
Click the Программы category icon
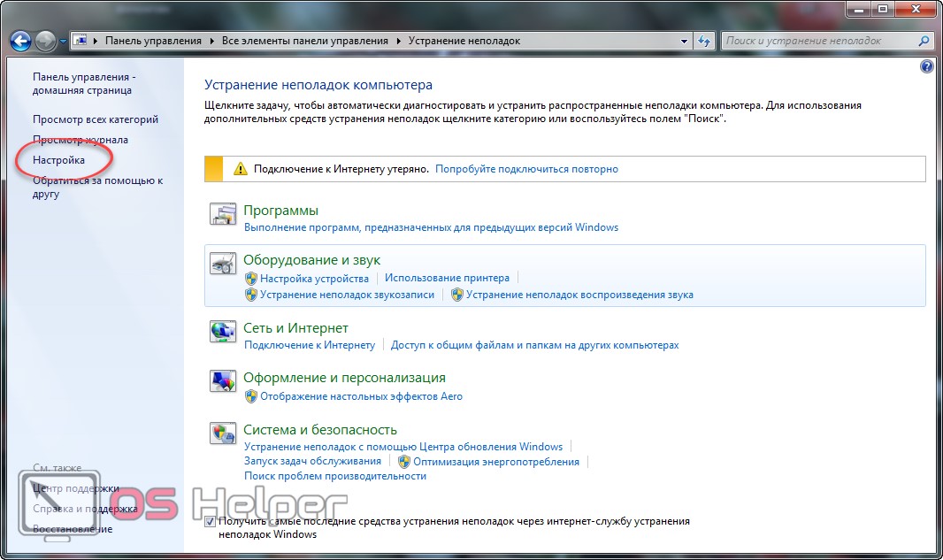click(x=221, y=214)
